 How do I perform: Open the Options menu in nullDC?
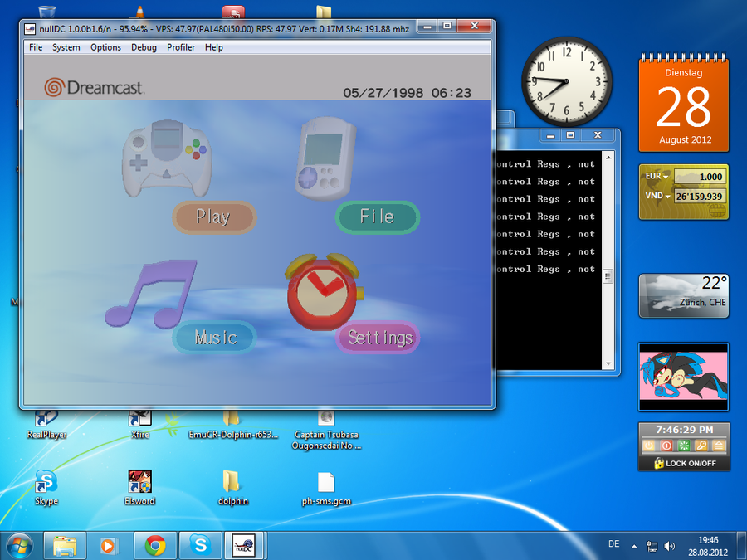pyautogui.click(x=105, y=47)
